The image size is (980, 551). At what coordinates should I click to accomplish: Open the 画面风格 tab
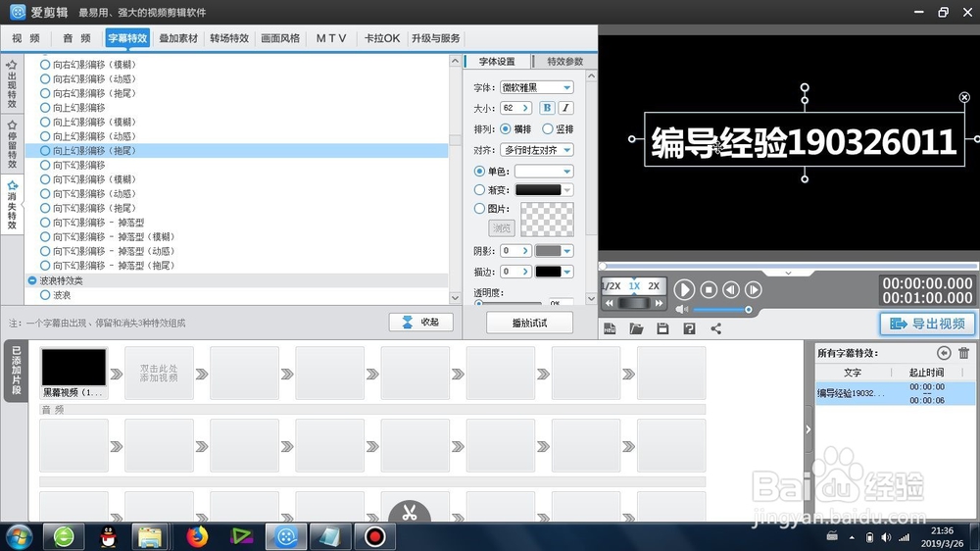(x=280, y=38)
